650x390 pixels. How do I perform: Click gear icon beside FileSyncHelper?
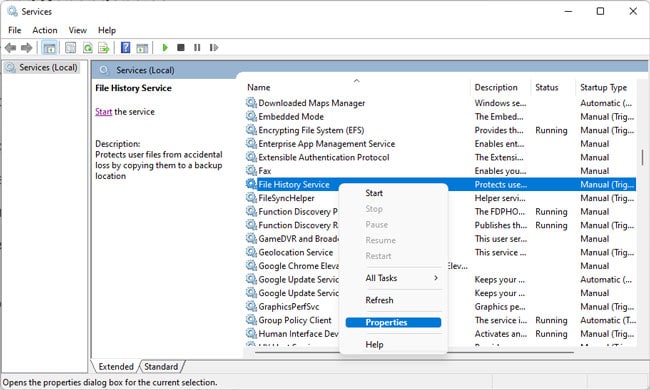[251, 198]
